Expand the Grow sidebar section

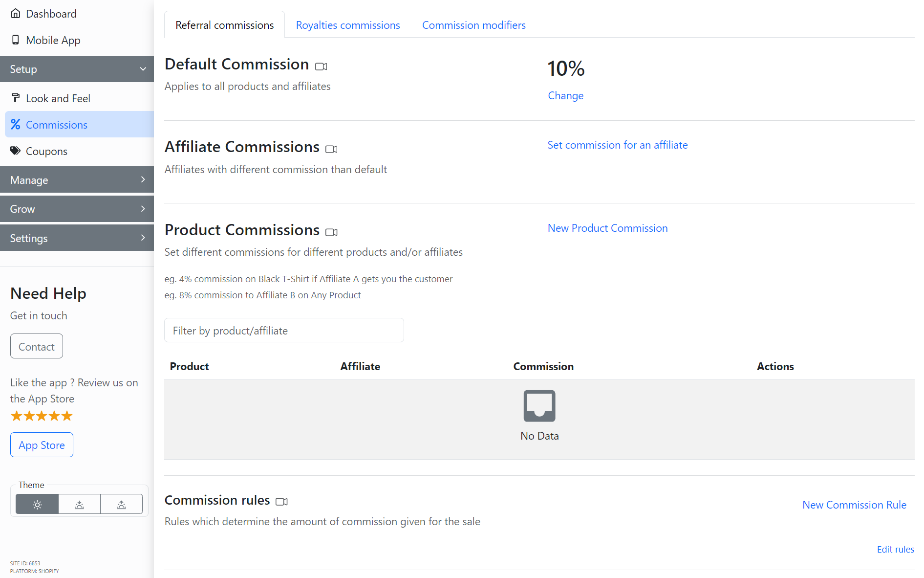point(77,209)
